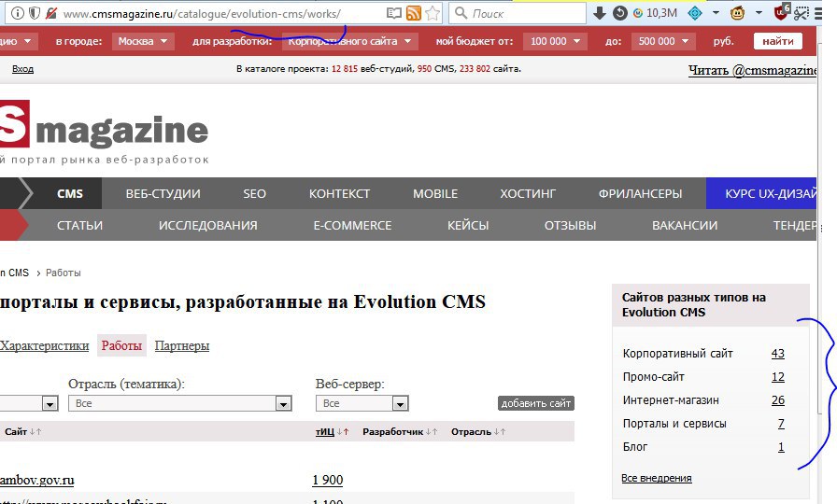This screenshot has height=504, width=837.
Task: Open the Читать @cmsmagazine link
Action: [x=752, y=70]
